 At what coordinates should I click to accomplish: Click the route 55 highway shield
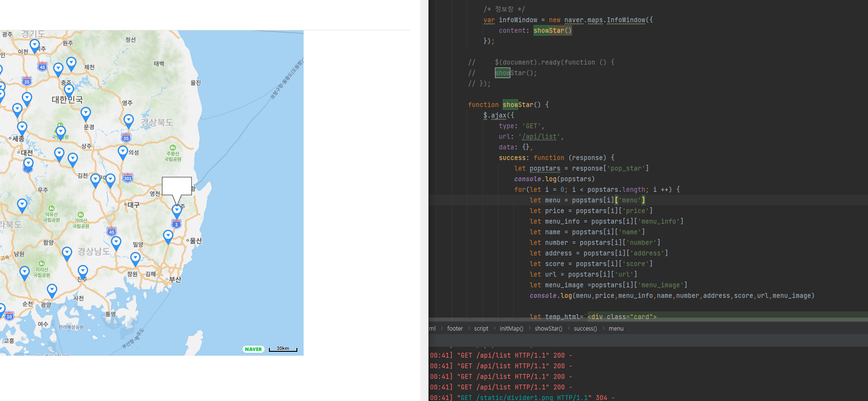point(126,138)
